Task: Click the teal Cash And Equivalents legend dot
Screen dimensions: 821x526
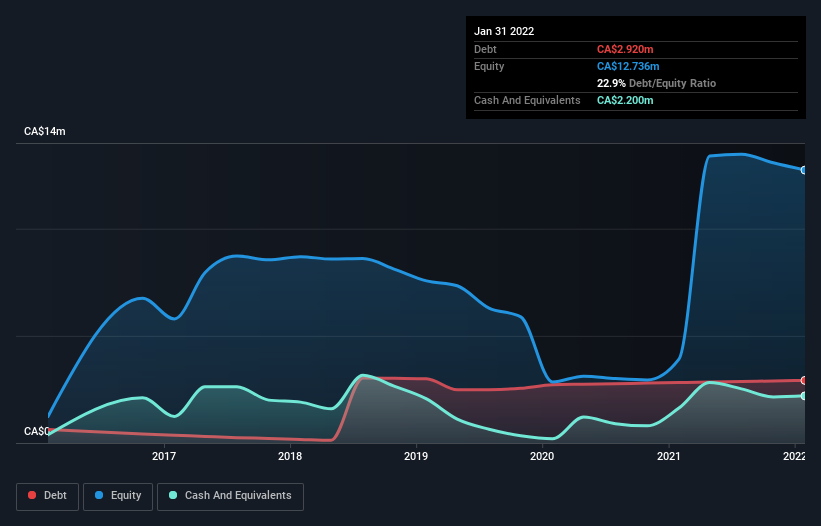Action: pyautogui.click(x=173, y=495)
